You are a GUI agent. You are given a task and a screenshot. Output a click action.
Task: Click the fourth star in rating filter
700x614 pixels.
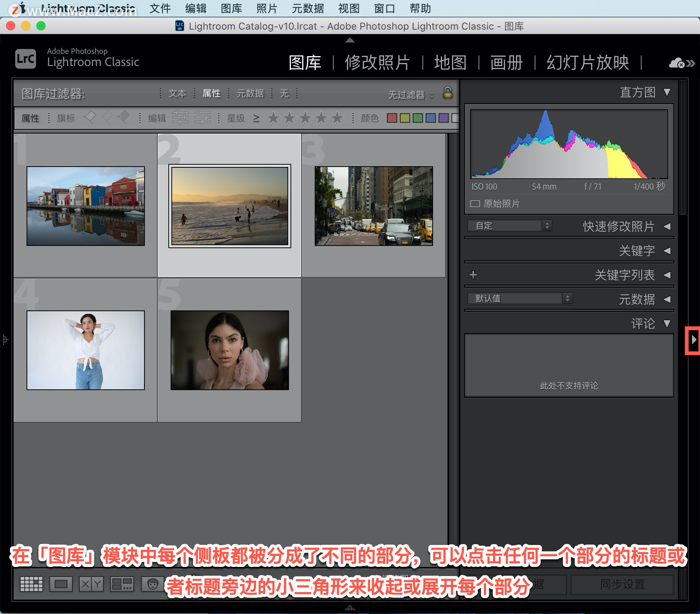coord(321,118)
